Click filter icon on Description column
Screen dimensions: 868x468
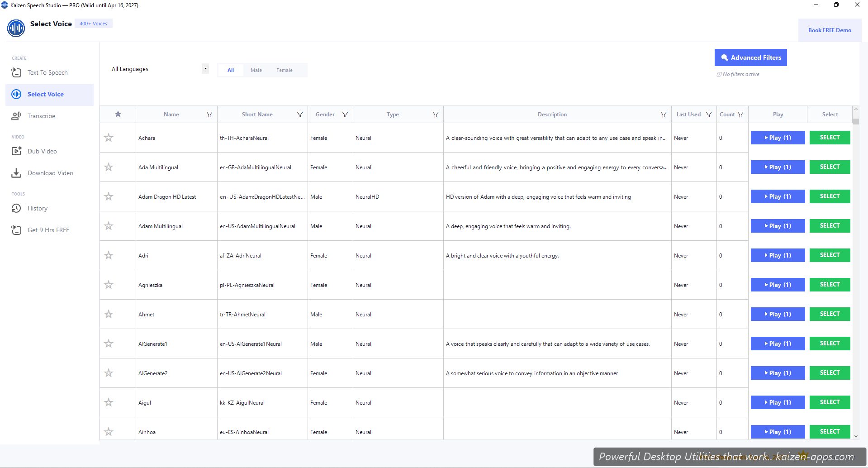tap(664, 115)
